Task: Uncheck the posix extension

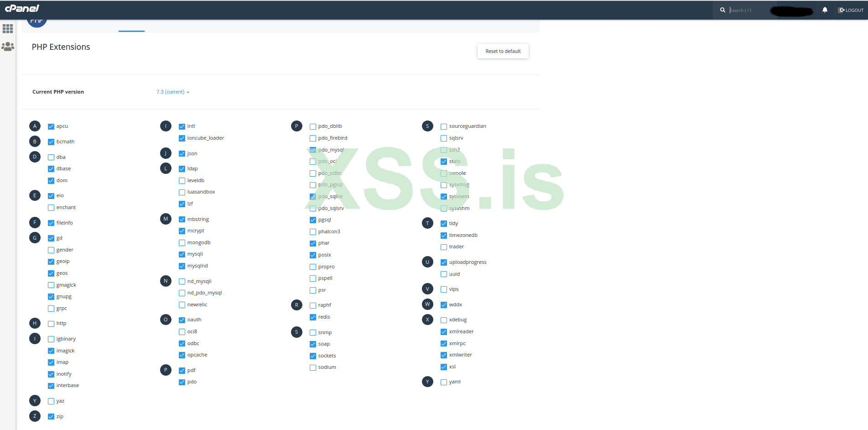Action: [x=313, y=255]
